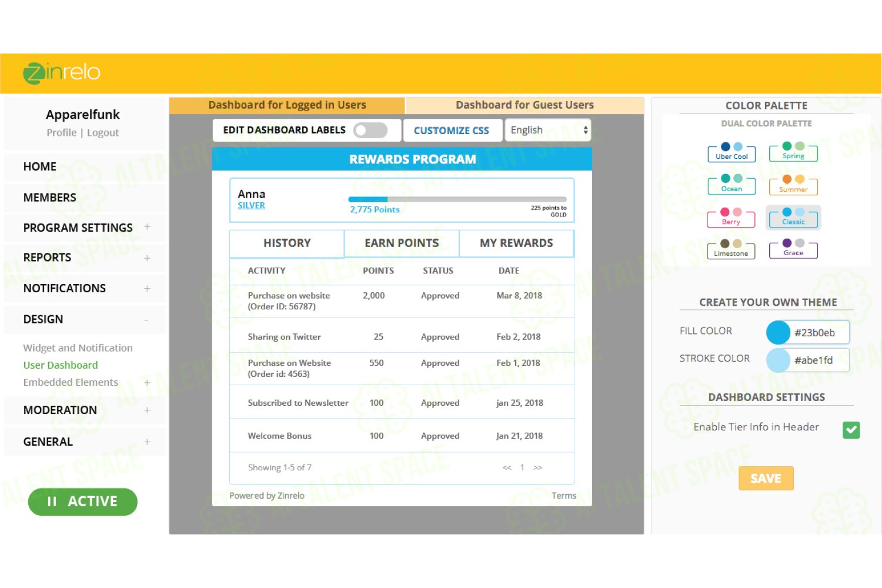The image size is (882, 588).
Task: Click 'Purchase on website (Order ID: 56787)' row
Action: click(x=402, y=302)
